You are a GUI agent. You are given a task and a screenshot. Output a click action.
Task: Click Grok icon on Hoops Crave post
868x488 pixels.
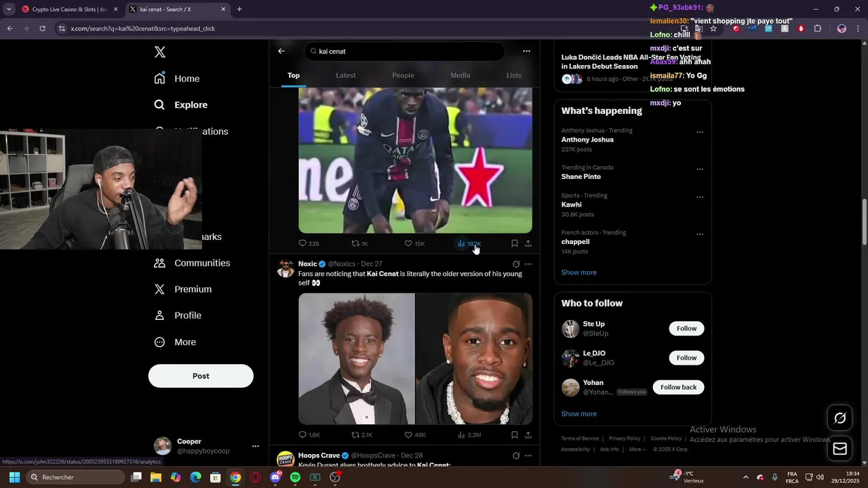point(516,455)
